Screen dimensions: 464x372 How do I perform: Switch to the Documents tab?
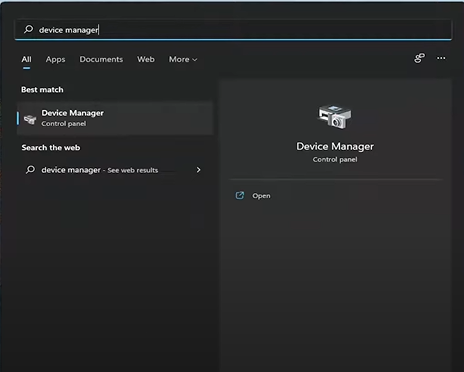[101, 59]
